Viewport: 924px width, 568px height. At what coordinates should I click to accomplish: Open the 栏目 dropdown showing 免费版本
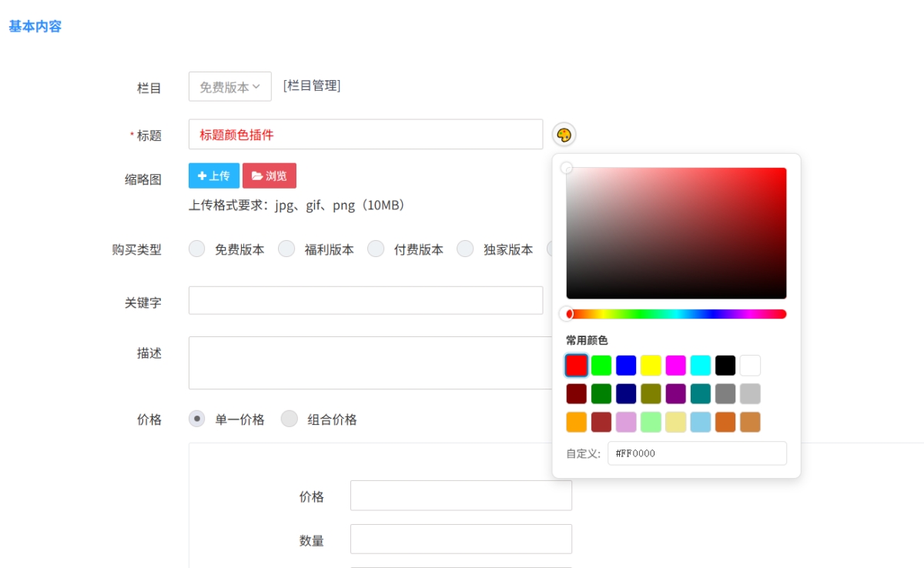(230, 86)
